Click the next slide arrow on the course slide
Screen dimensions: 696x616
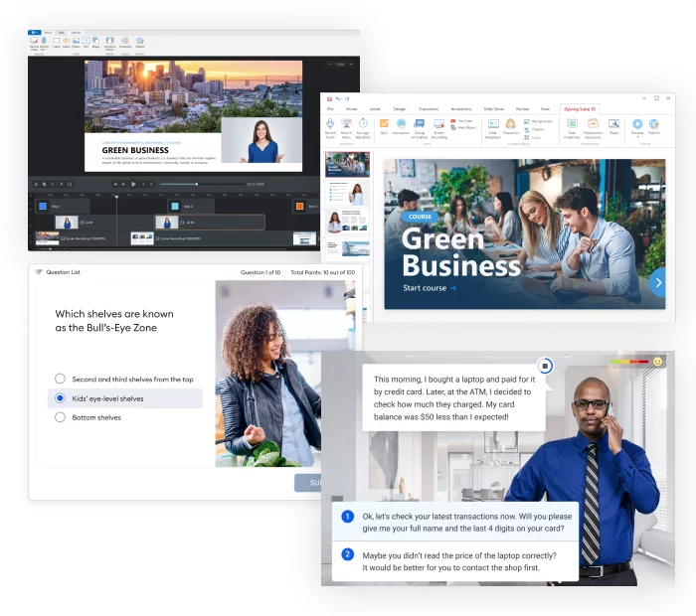pos(658,282)
